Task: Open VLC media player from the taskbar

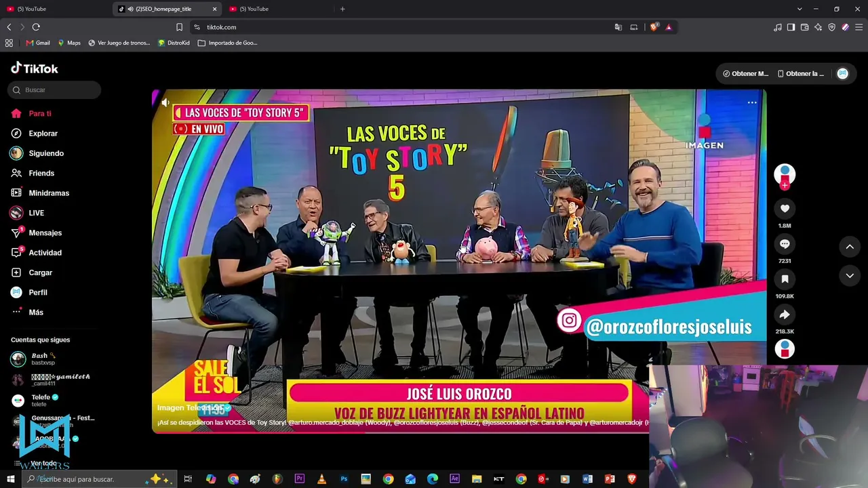Action: point(321,479)
